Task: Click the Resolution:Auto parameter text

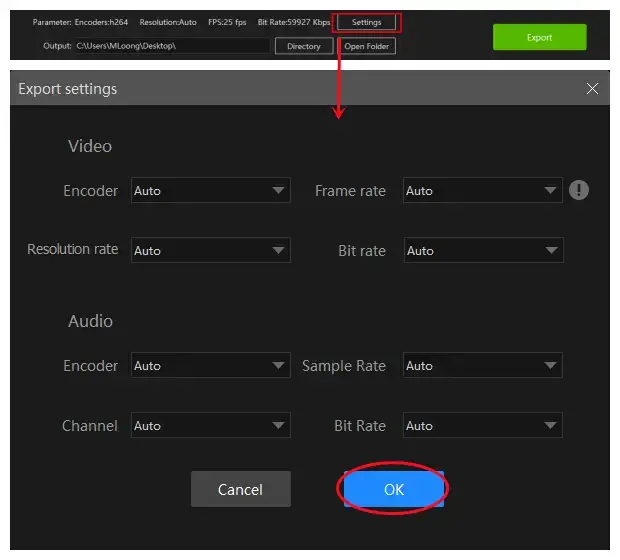Action: coord(168,22)
